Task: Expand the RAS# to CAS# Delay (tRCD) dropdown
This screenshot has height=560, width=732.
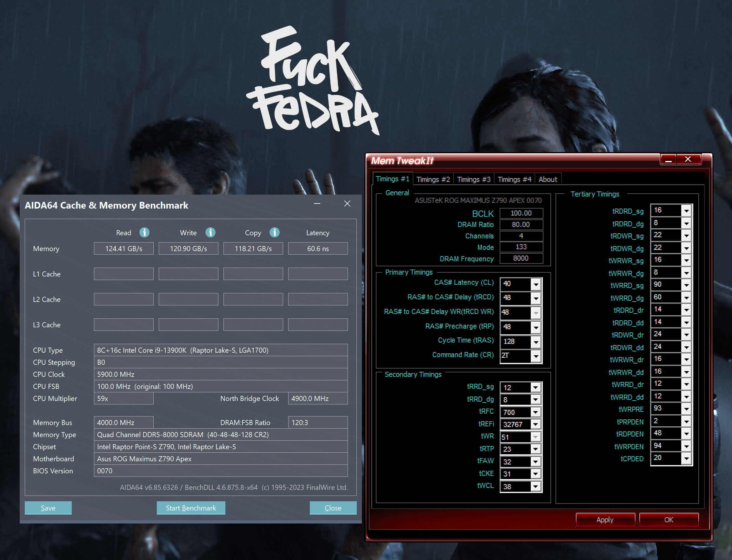Action: coord(536,298)
